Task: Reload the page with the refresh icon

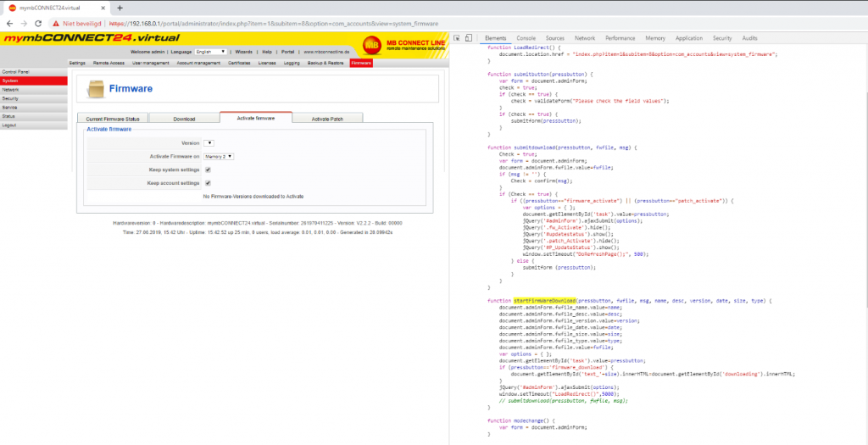Action: [x=38, y=24]
